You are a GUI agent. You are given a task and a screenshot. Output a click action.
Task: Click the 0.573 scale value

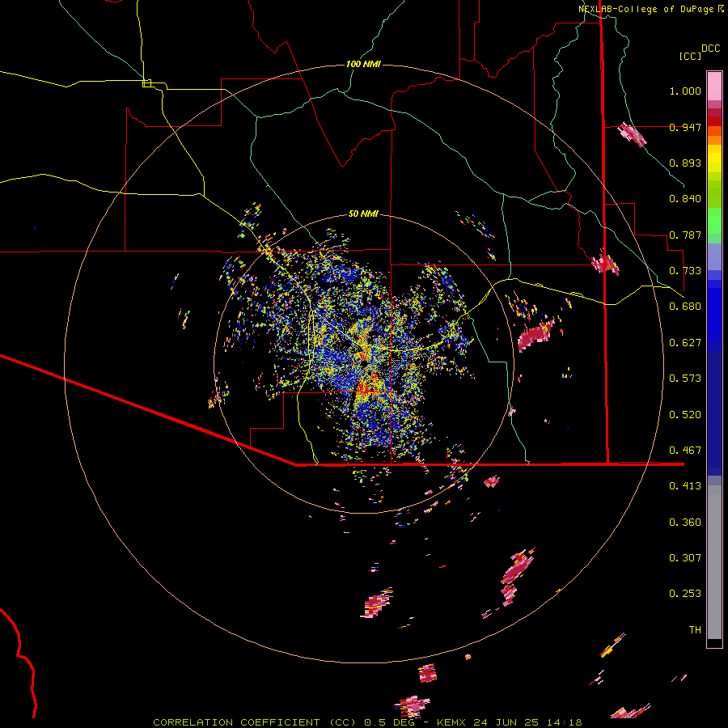pos(685,379)
